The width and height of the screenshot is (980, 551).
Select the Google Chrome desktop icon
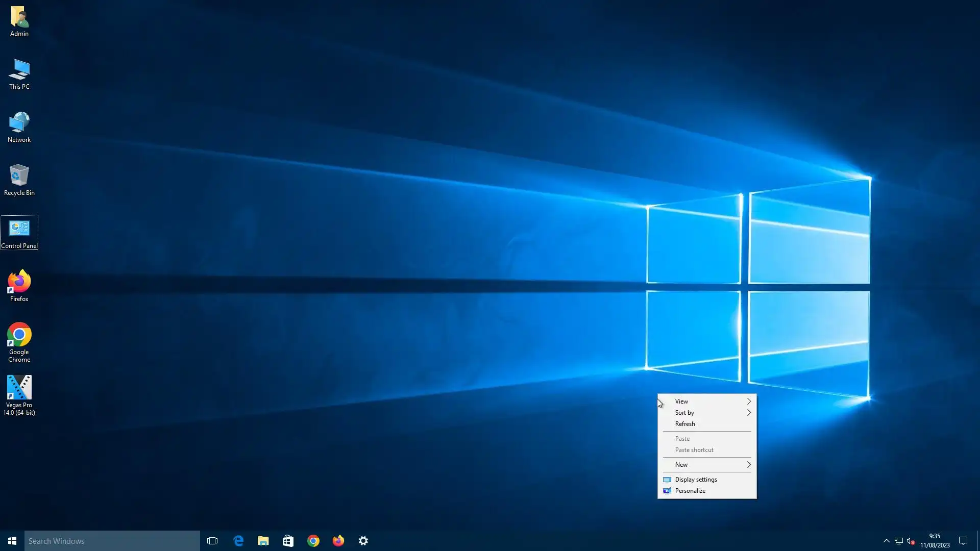19,335
